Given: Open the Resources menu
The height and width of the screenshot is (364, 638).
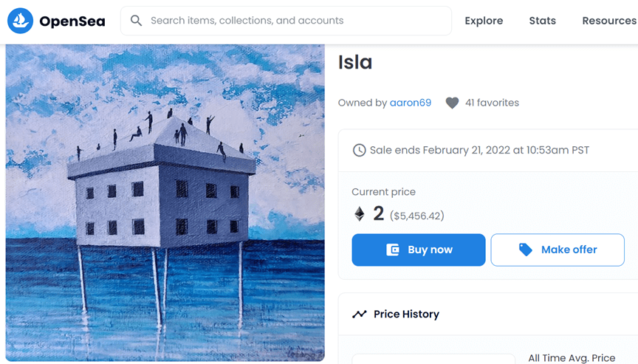Looking at the screenshot, I should 608,21.
